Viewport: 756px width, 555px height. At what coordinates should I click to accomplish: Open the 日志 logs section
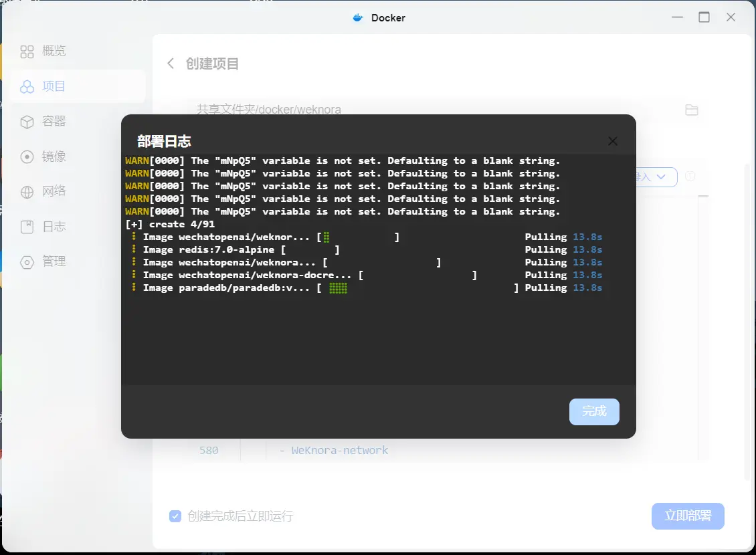coord(77,227)
